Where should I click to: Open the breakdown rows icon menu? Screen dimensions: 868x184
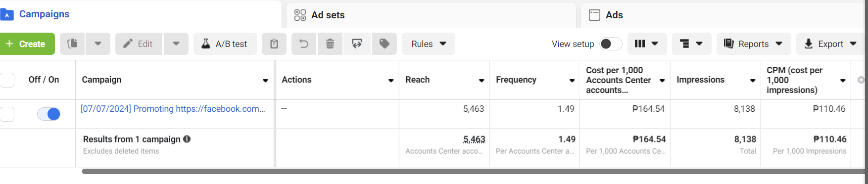click(x=692, y=44)
